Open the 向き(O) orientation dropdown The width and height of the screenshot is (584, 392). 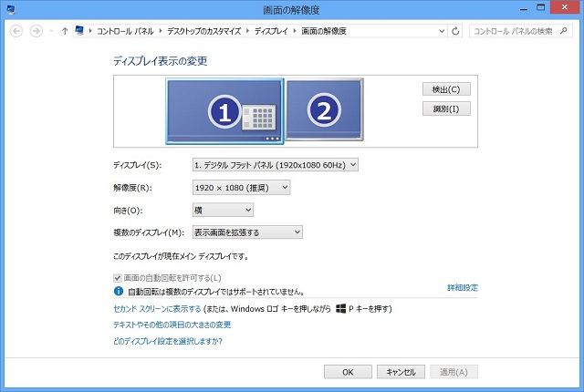(x=223, y=211)
